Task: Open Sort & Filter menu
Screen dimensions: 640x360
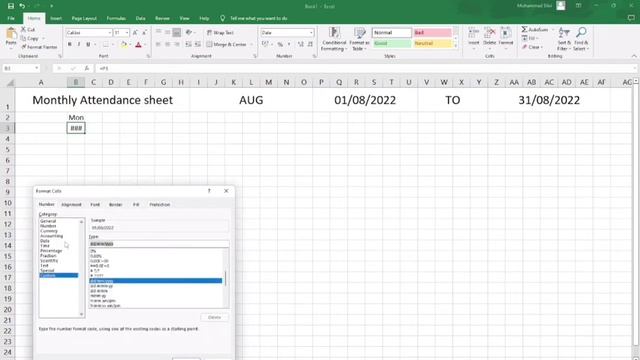Action: (x=564, y=39)
